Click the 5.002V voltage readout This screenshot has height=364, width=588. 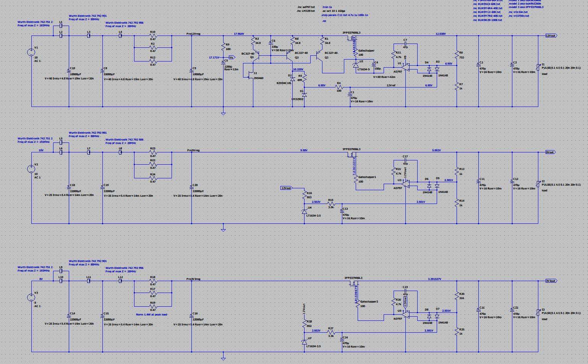(x=436, y=150)
